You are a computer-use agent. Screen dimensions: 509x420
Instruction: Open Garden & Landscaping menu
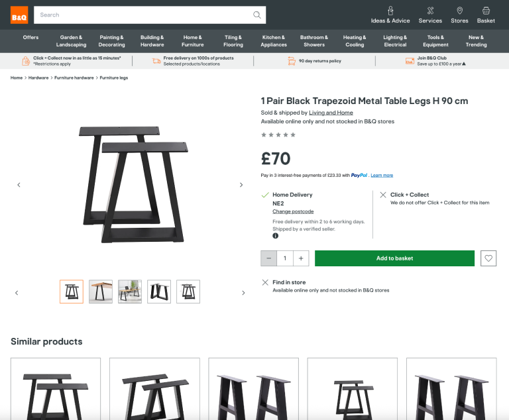71,41
